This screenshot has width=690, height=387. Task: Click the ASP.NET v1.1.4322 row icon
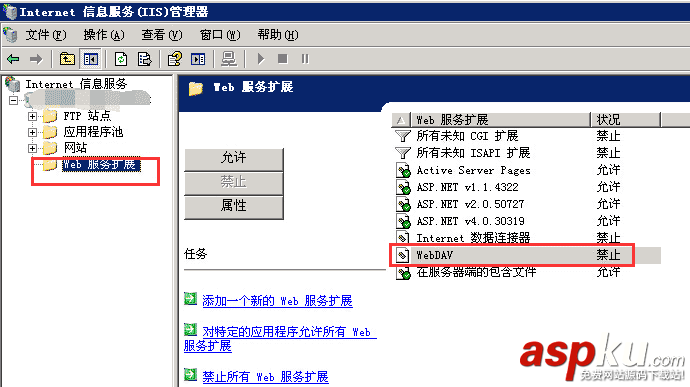pos(403,187)
